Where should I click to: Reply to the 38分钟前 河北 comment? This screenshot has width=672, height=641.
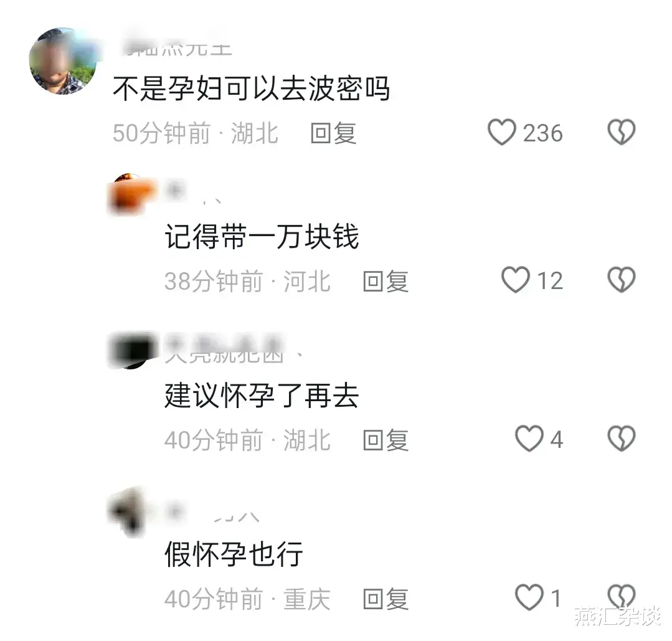point(386,282)
